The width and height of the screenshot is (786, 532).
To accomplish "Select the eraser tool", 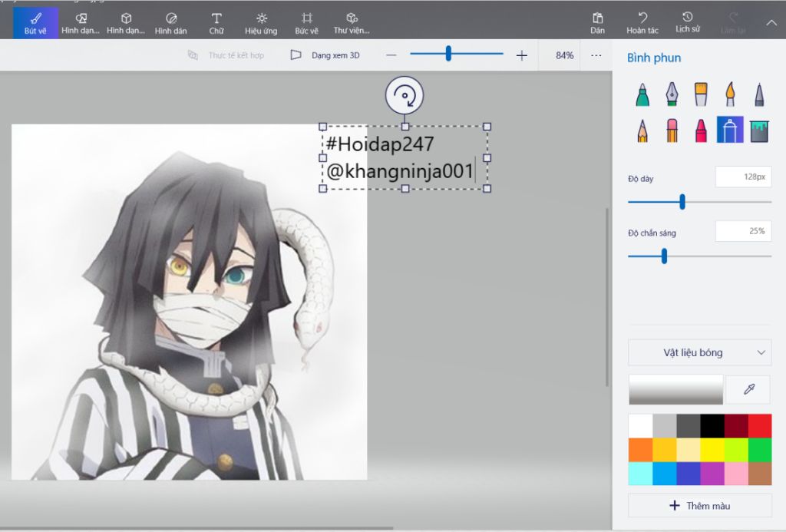I will click(x=672, y=130).
